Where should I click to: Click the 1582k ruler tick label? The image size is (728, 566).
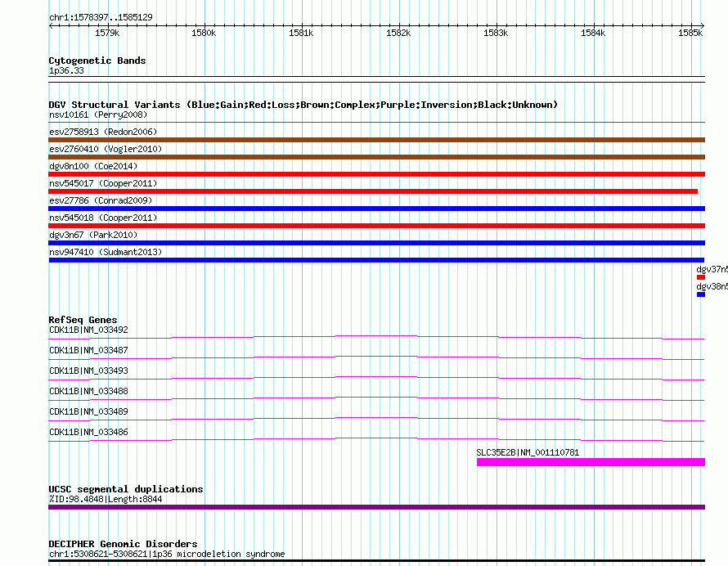tap(398, 33)
